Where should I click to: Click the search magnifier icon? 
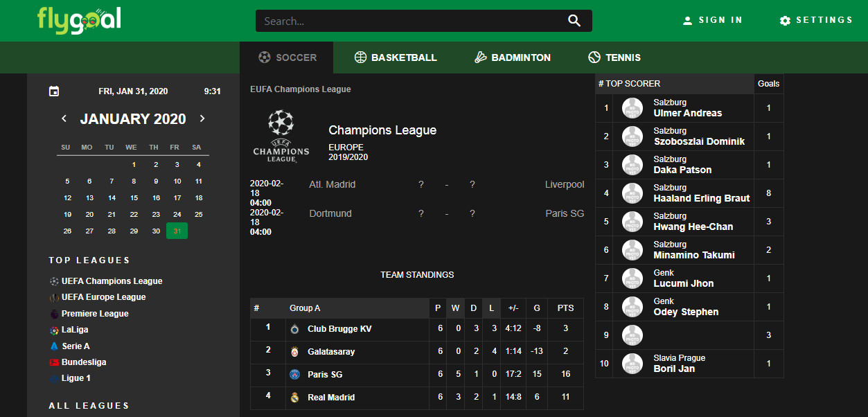574,21
